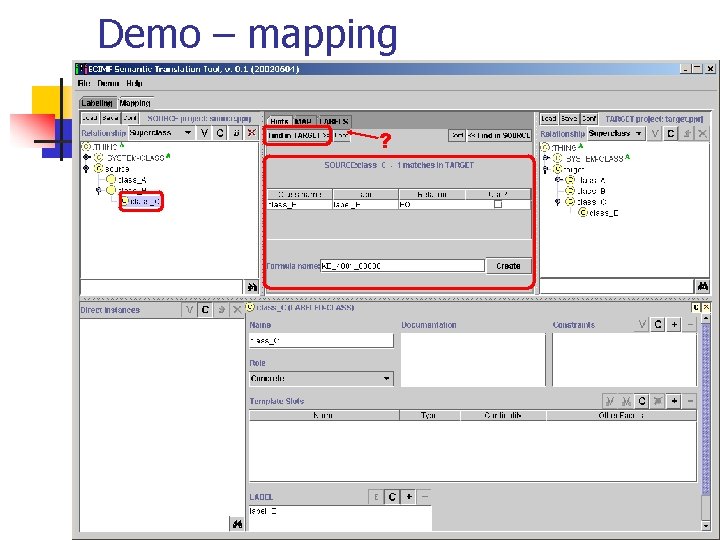
Task: Click the V icon beside Constraints
Action: click(642, 325)
